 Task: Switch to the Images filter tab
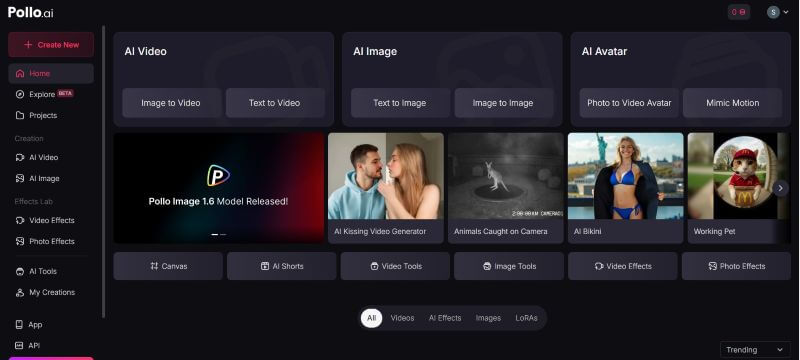tap(488, 318)
